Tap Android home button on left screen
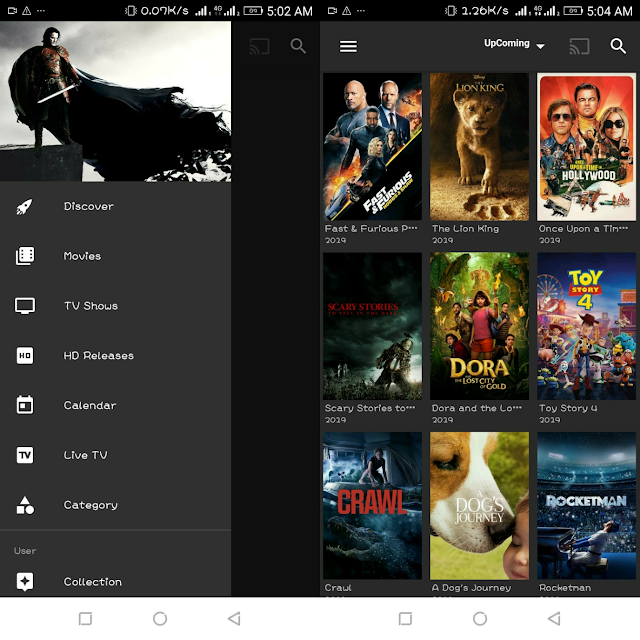This screenshot has width=640, height=640. coord(160,618)
